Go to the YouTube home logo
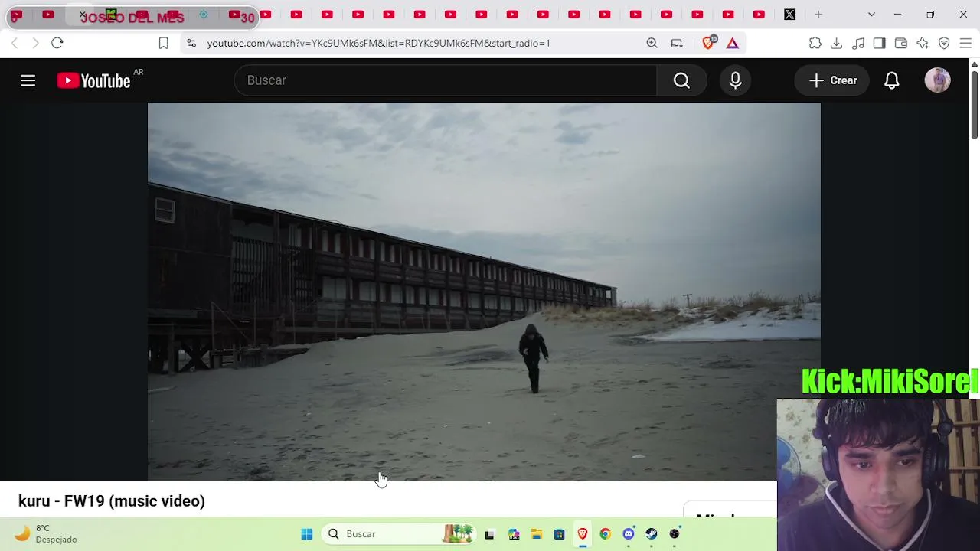Image resolution: width=980 pixels, height=551 pixels. 93,80
